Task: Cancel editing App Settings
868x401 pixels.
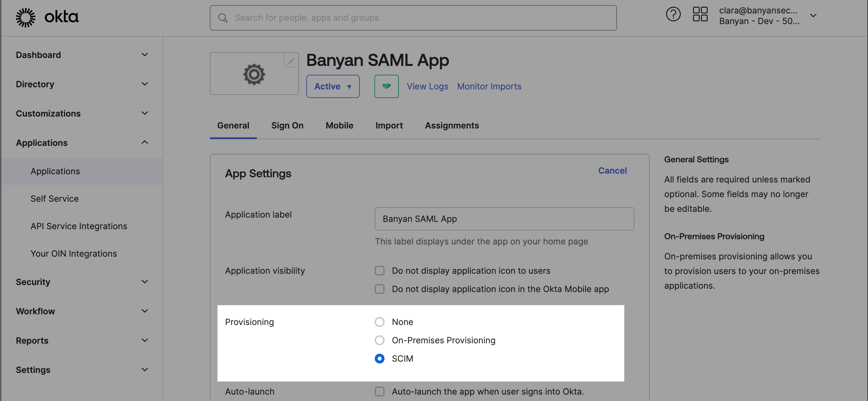Action: (612, 171)
